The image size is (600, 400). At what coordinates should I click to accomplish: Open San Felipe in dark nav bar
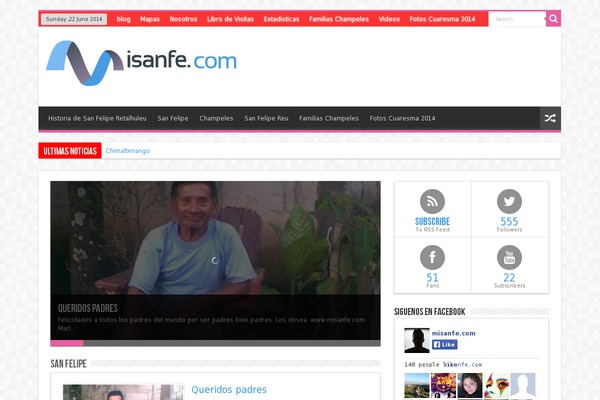pyautogui.click(x=173, y=118)
